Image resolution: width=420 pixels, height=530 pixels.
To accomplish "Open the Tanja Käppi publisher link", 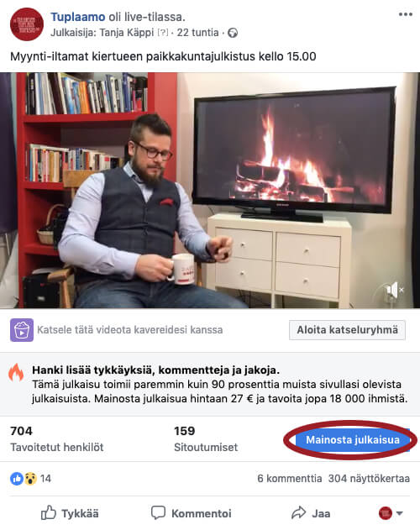I will (127, 33).
